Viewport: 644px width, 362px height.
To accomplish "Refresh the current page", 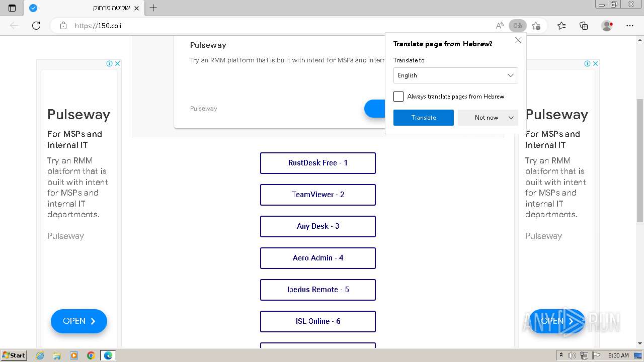I will point(36,26).
